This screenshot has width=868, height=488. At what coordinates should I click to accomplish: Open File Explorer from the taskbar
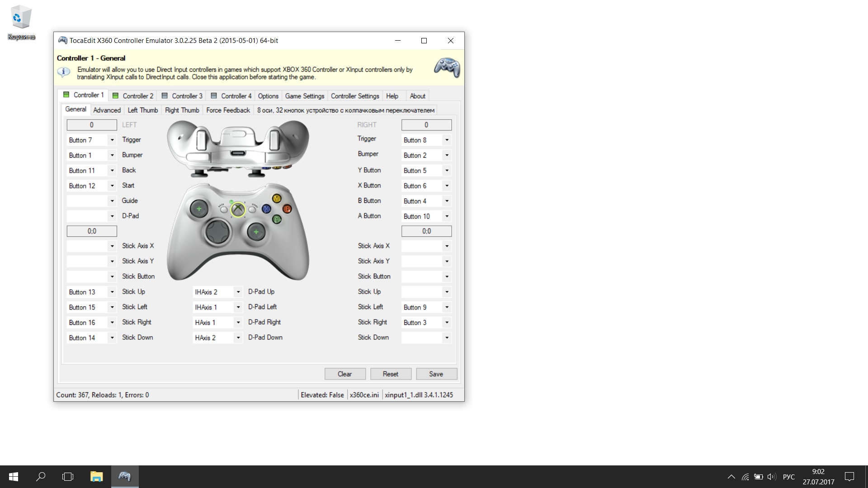(x=96, y=476)
